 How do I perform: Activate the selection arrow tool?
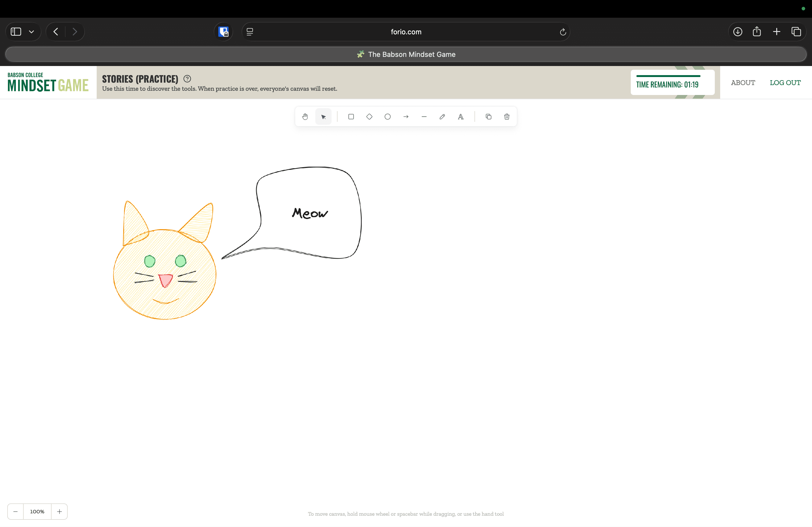pyautogui.click(x=324, y=116)
